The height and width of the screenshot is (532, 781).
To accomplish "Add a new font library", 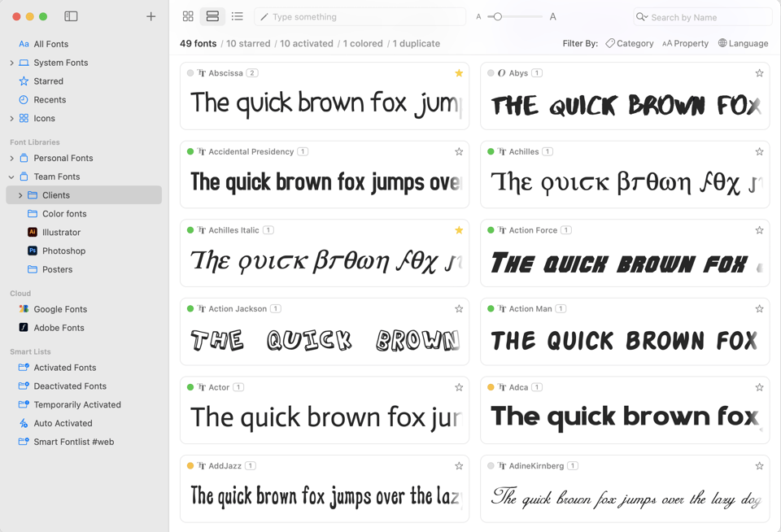I will pos(151,15).
